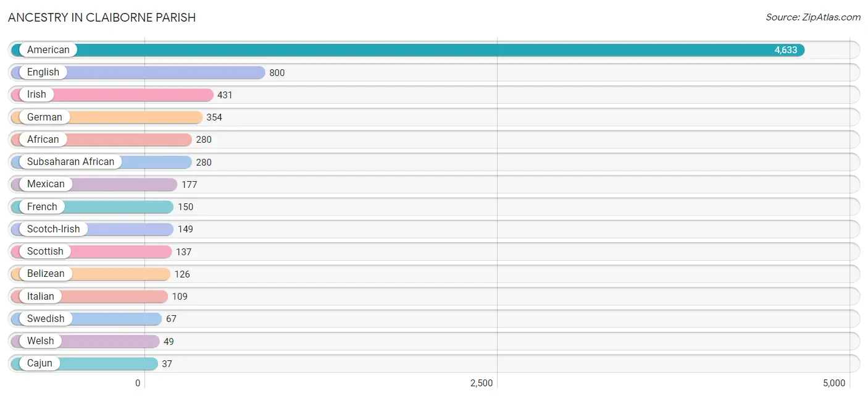Click the 354 value next to German
868x398 pixels.
(x=214, y=117)
